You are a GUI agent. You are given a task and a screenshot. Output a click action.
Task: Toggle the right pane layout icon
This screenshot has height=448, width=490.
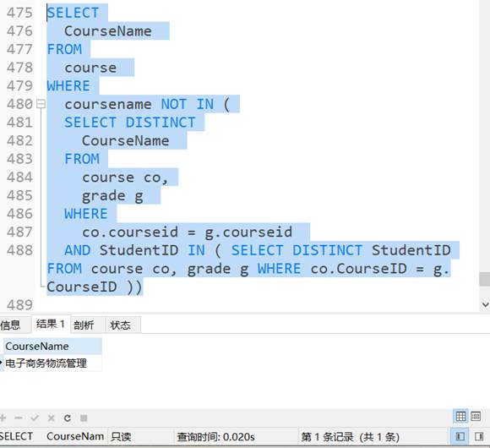point(479,436)
